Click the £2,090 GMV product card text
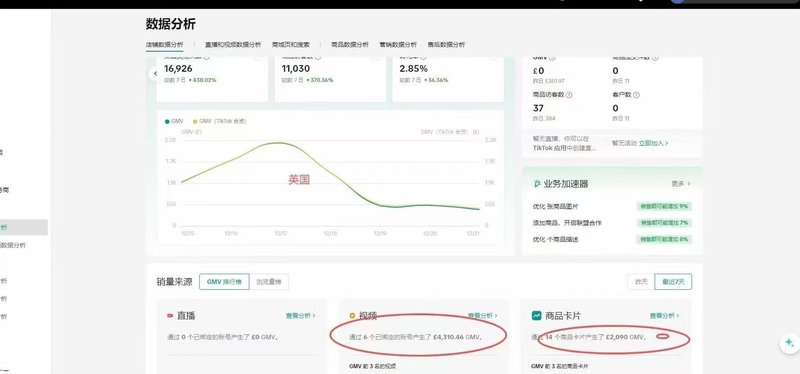 (x=589, y=337)
